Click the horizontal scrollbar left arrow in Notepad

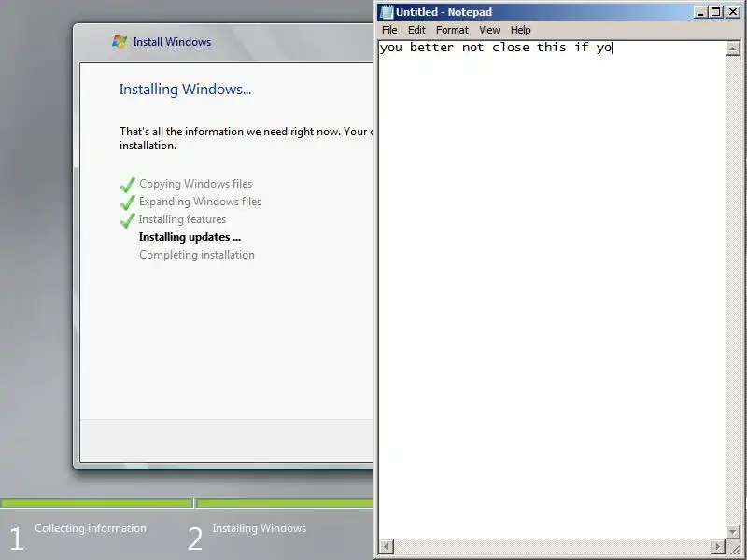(x=387, y=546)
